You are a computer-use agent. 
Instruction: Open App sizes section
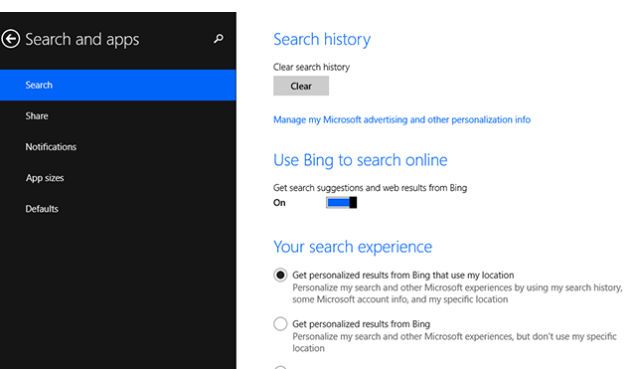pyautogui.click(x=118, y=178)
